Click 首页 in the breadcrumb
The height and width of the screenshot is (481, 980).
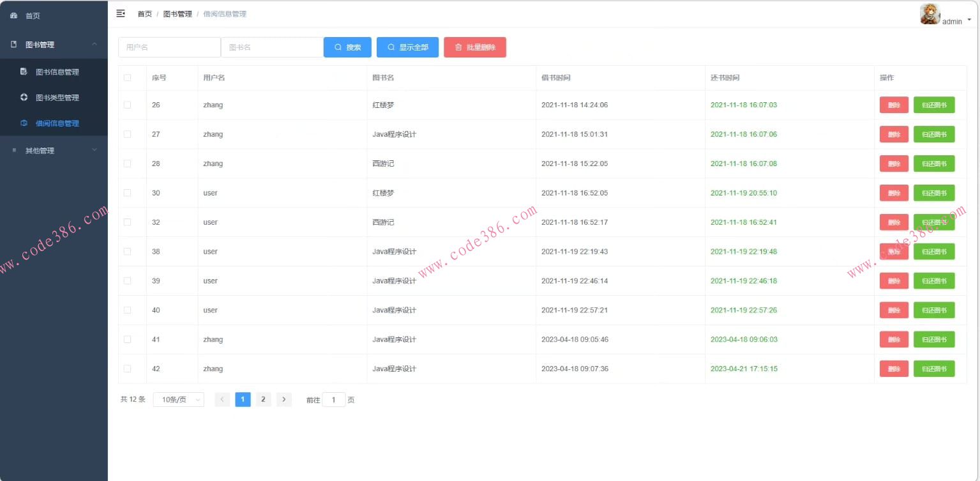145,14
